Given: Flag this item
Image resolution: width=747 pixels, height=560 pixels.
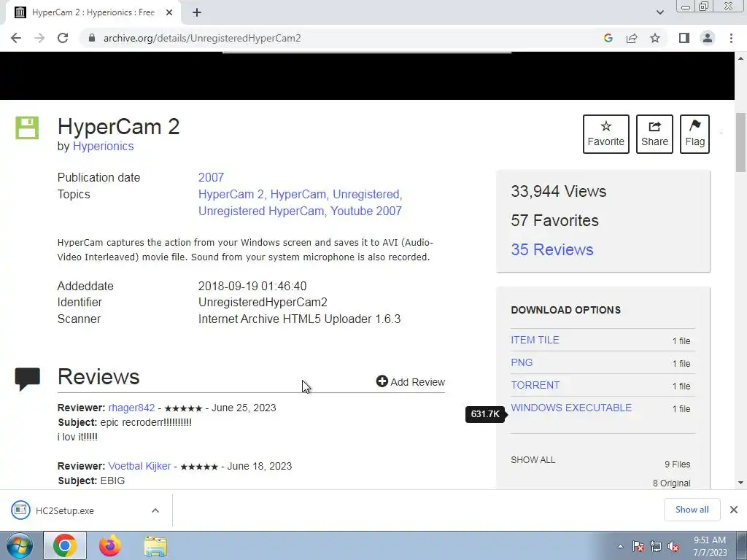Looking at the screenshot, I should click(x=694, y=134).
